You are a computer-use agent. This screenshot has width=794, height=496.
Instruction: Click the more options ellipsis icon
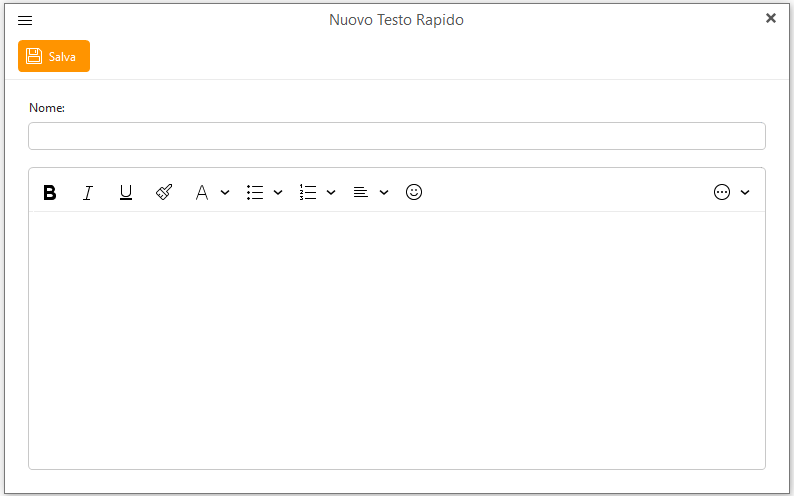[722, 192]
